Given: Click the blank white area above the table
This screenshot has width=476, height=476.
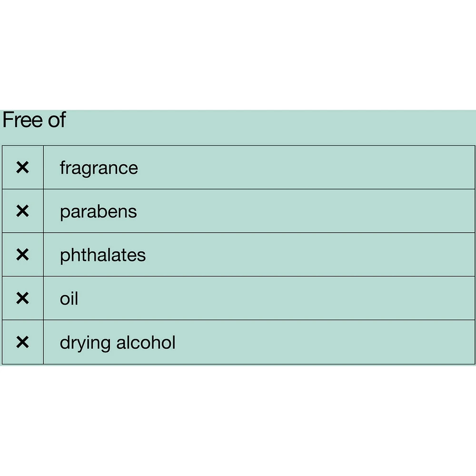Looking at the screenshot, I should pos(238,55).
